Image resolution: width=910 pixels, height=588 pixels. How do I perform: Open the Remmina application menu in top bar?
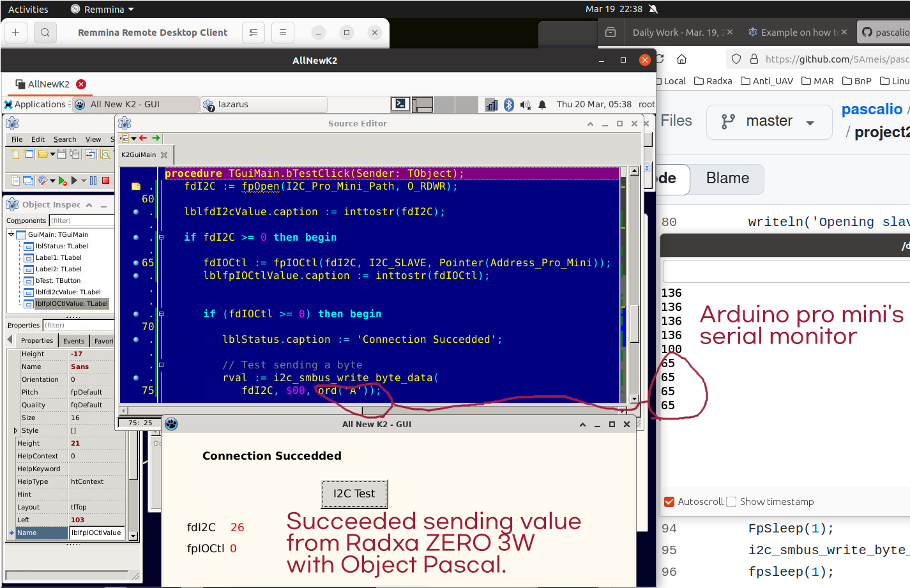pyautogui.click(x=102, y=9)
